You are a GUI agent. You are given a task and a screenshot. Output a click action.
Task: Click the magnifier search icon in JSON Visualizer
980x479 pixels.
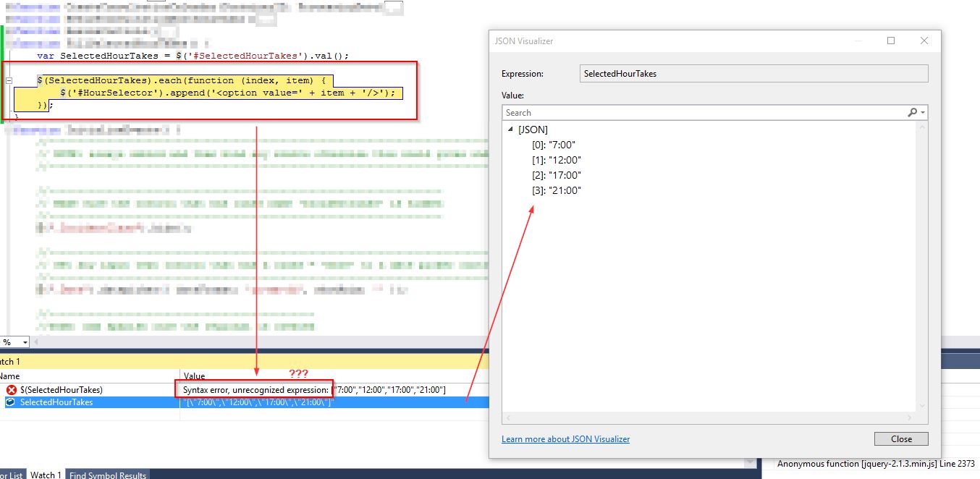pos(913,112)
